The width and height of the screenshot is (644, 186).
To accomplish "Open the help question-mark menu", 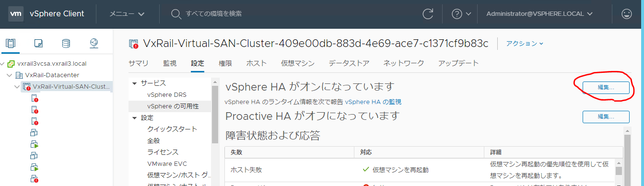I will pos(461,14).
